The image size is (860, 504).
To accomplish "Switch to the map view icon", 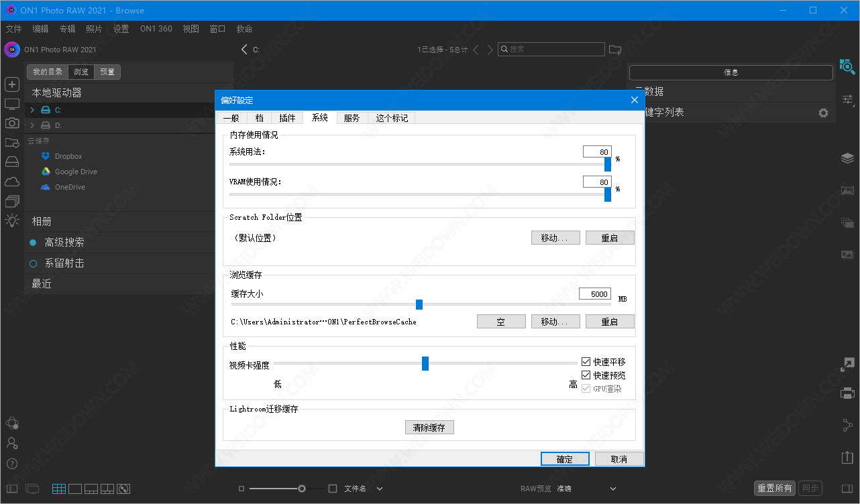I will click(123, 489).
